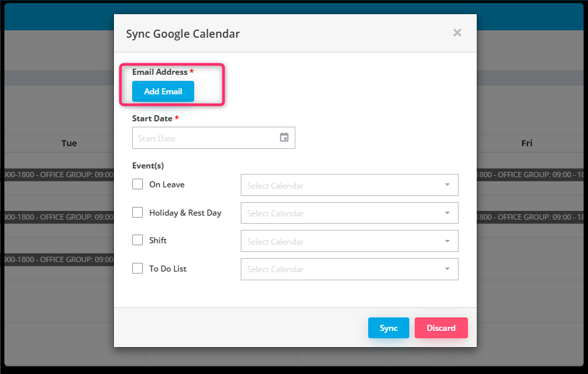Tick the On Leave checkbox
Screen dimensions: 588x374
tap(138, 184)
